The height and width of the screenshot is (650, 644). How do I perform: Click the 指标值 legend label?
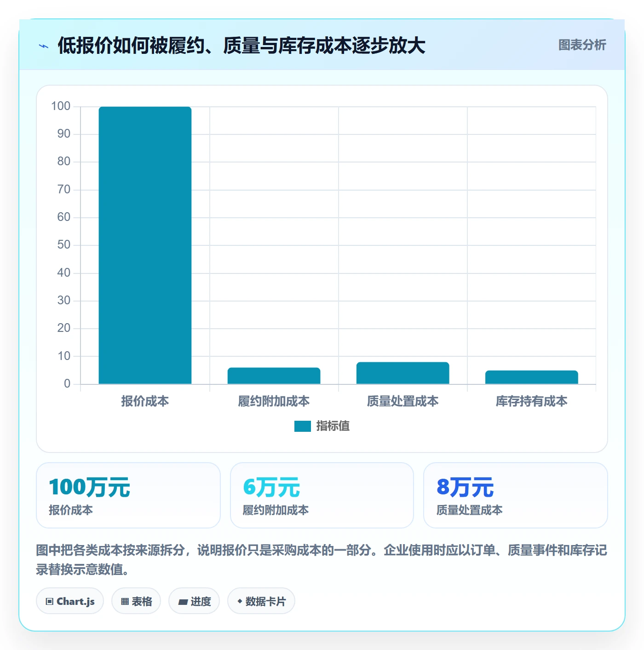[x=333, y=426]
